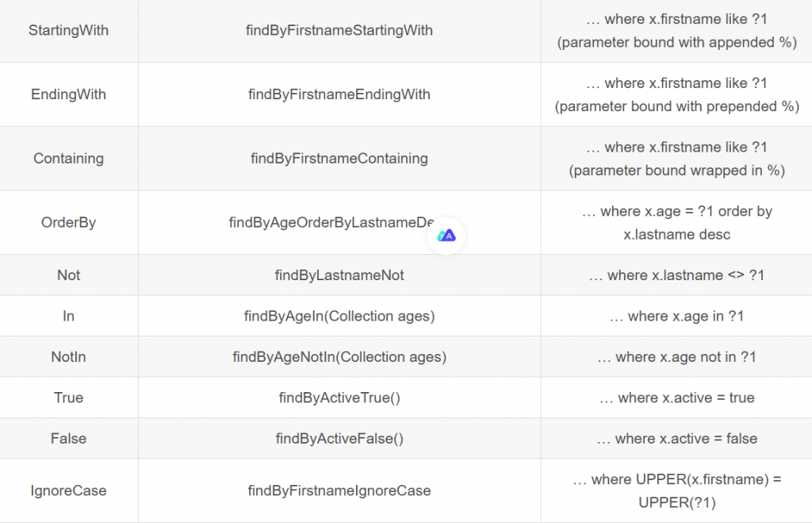Click the EndingWith keyword cell
Screen dimensions: 812x523
click(68, 94)
